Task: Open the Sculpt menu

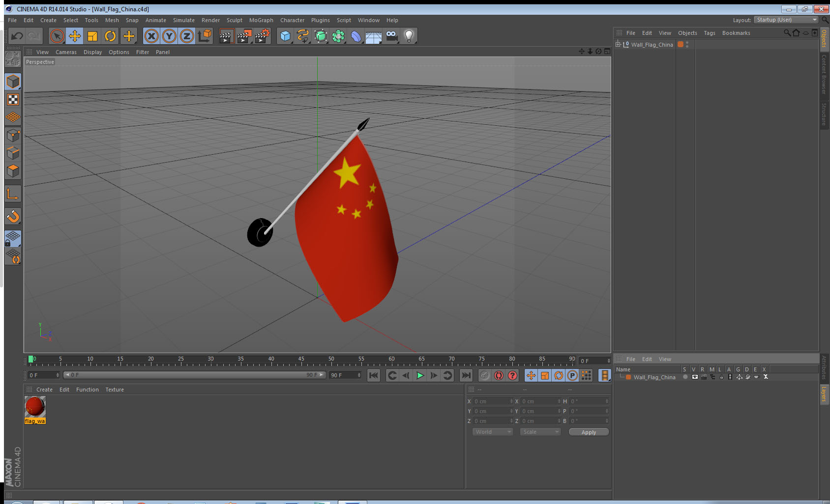Action: pyautogui.click(x=234, y=20)
